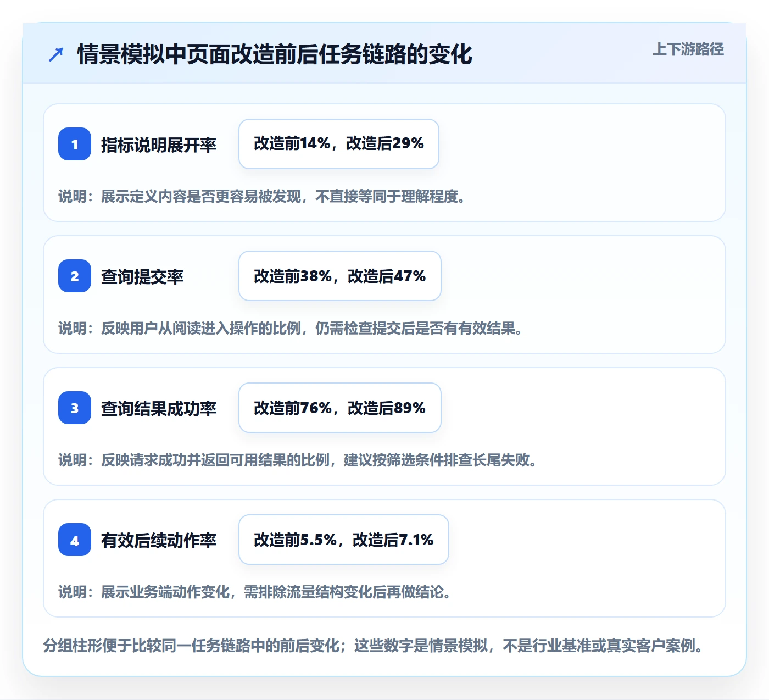Click the note about 展示定义内容是否更容易被发现

click(x=264, y=196)
